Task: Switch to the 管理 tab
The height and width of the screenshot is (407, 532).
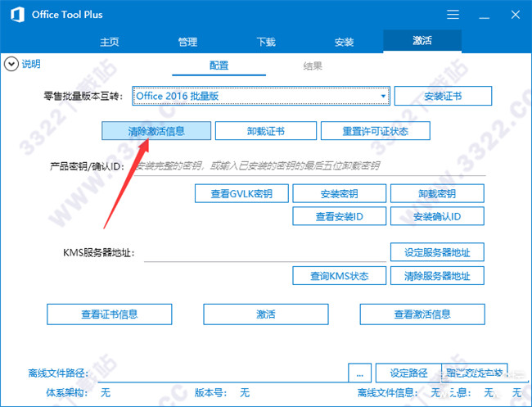Action: [187, 42]
